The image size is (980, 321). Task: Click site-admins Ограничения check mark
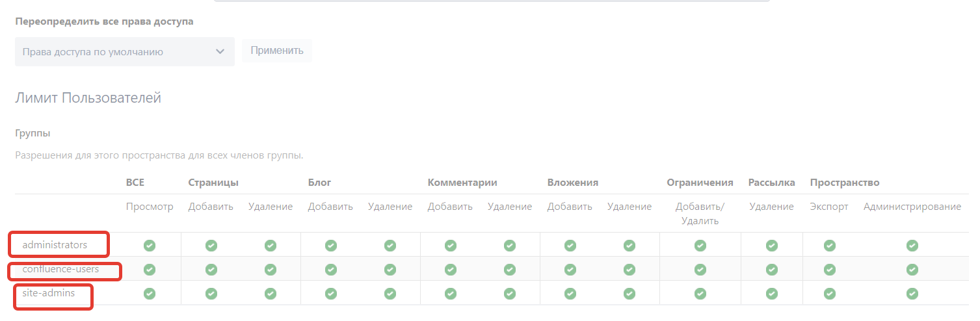pyautogui.click(x=700, y=294)
